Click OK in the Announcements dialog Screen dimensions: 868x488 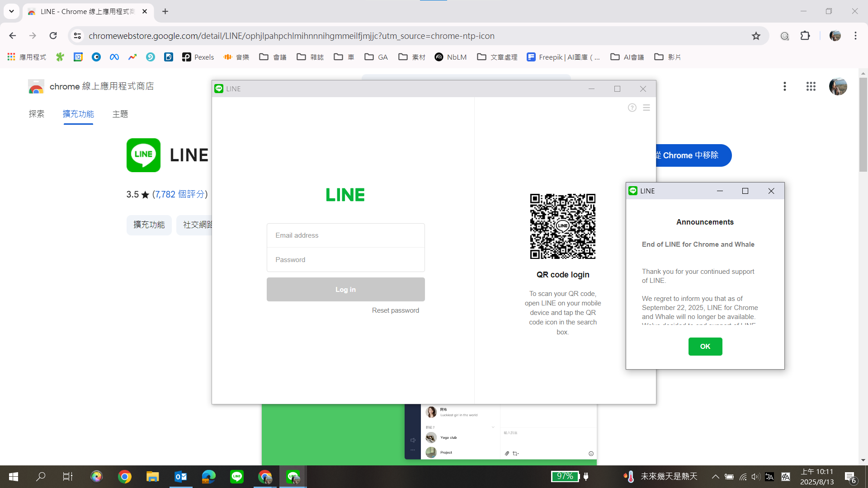[x=705, y=347]
